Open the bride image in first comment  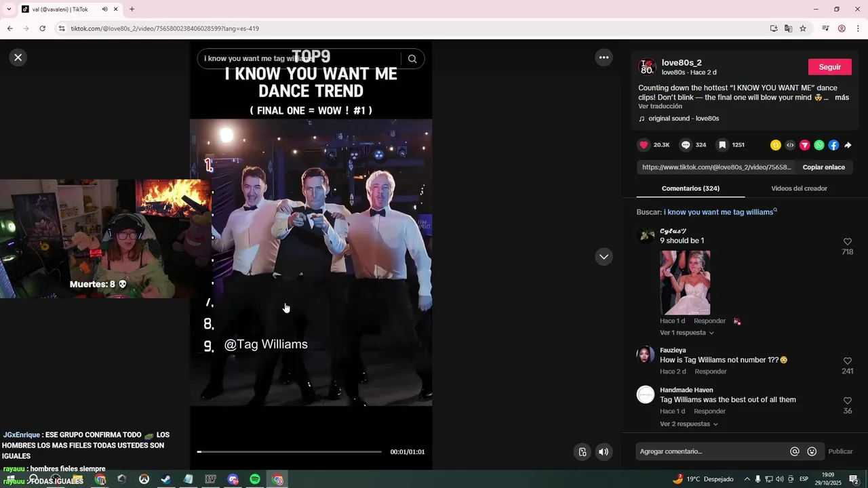pos(685,283)
